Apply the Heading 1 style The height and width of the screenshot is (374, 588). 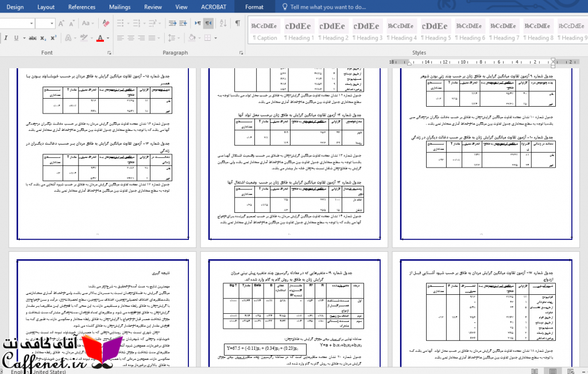(299, 32)
